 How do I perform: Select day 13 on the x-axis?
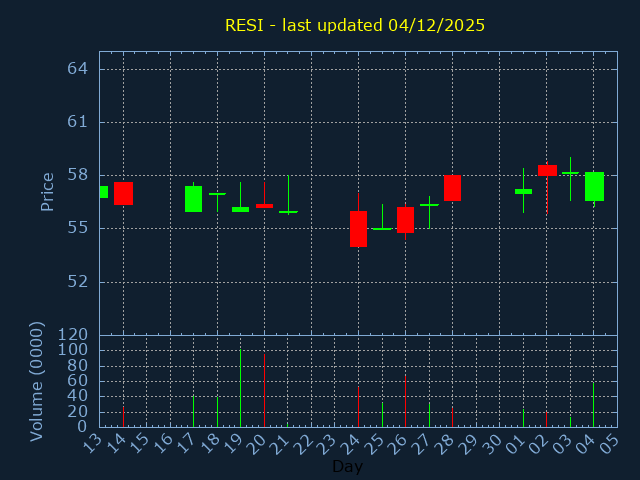(x=92, y=444)
